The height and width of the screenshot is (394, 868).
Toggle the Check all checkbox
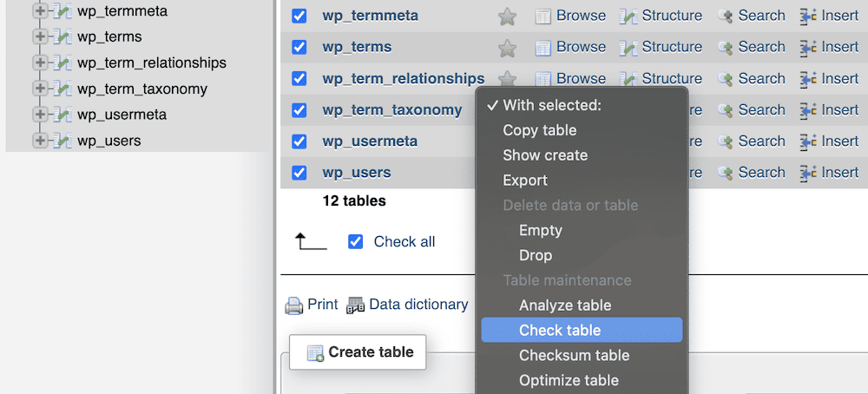[x=355, y=242]
